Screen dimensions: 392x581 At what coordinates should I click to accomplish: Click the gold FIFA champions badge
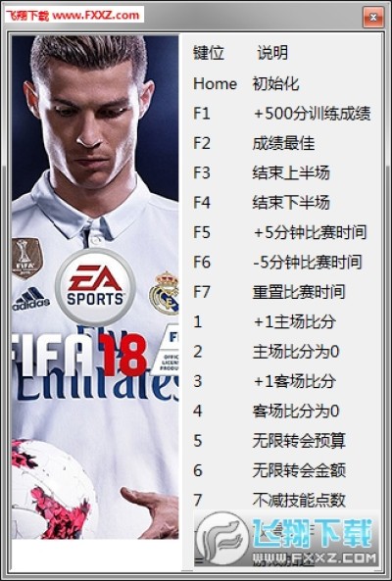click(27, 258)
